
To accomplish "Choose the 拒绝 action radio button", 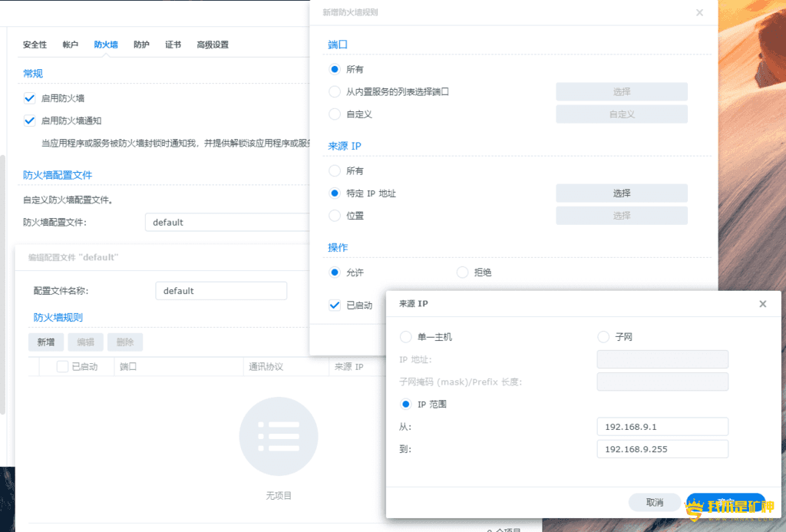I will pos(462,272).
